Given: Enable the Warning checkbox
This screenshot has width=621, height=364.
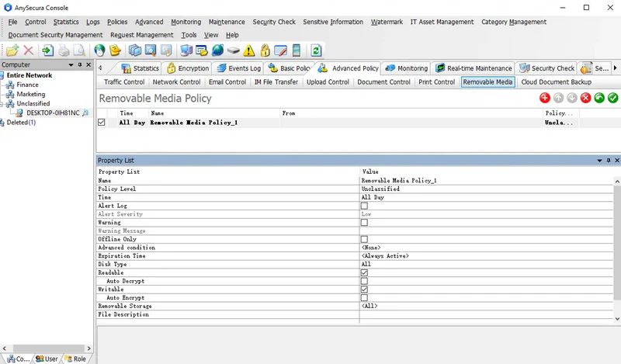Looking at the screenshot, I should pos(364,223).
